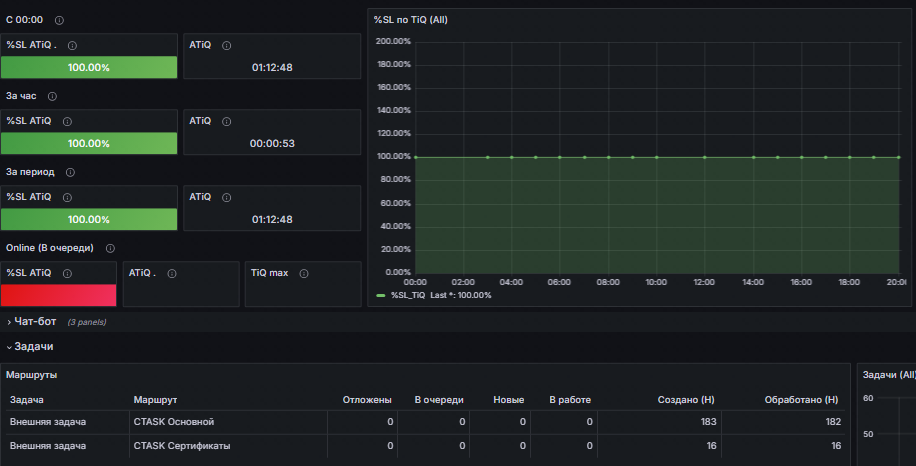The width and height of the screenshot is (916, 466).
Task: Click the chart data point above 08:00
Action: tap(608, 157)
